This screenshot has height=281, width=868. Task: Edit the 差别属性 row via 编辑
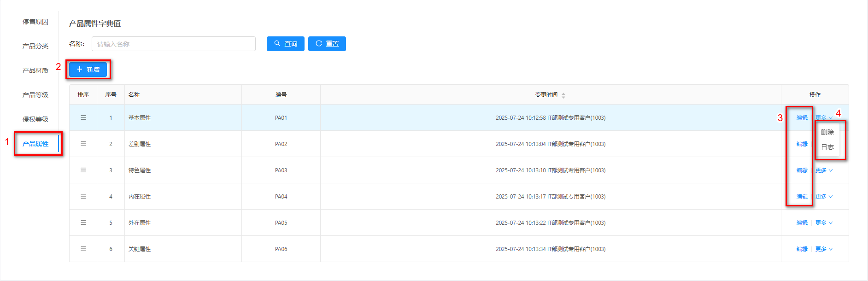click(802, 144)
